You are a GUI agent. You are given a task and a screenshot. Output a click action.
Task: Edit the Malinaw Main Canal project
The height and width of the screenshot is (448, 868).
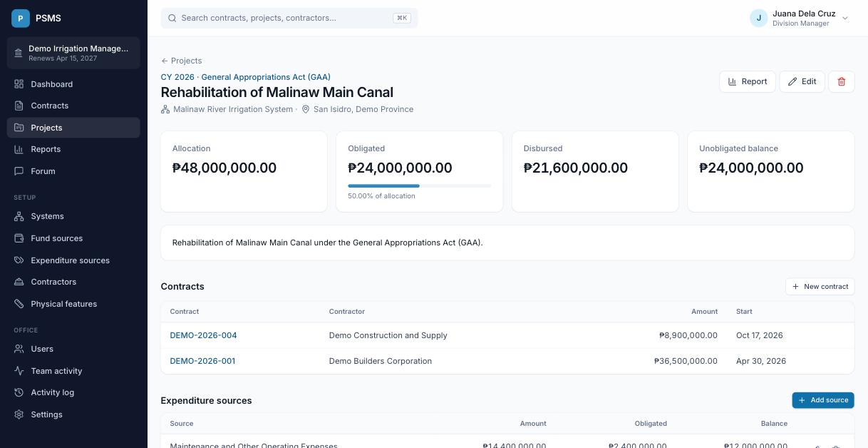point(802,81)
